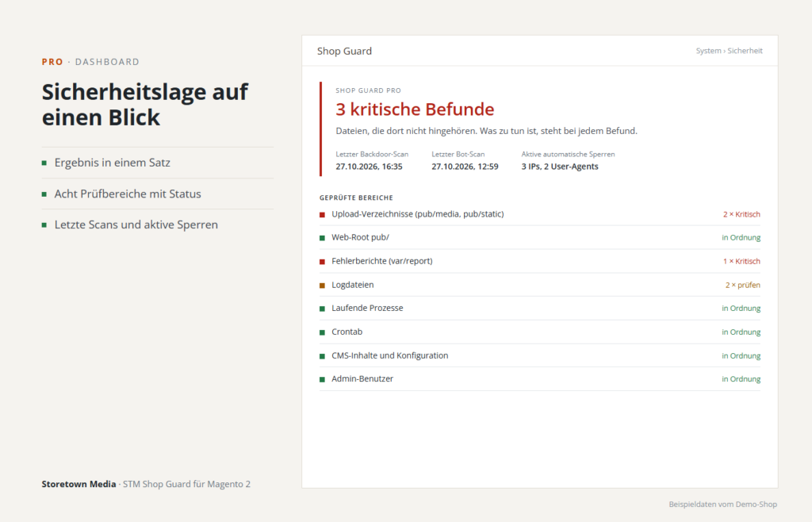Open System in the breadcrumb
This screenshot has width=812, height=522.
[708, 51]
